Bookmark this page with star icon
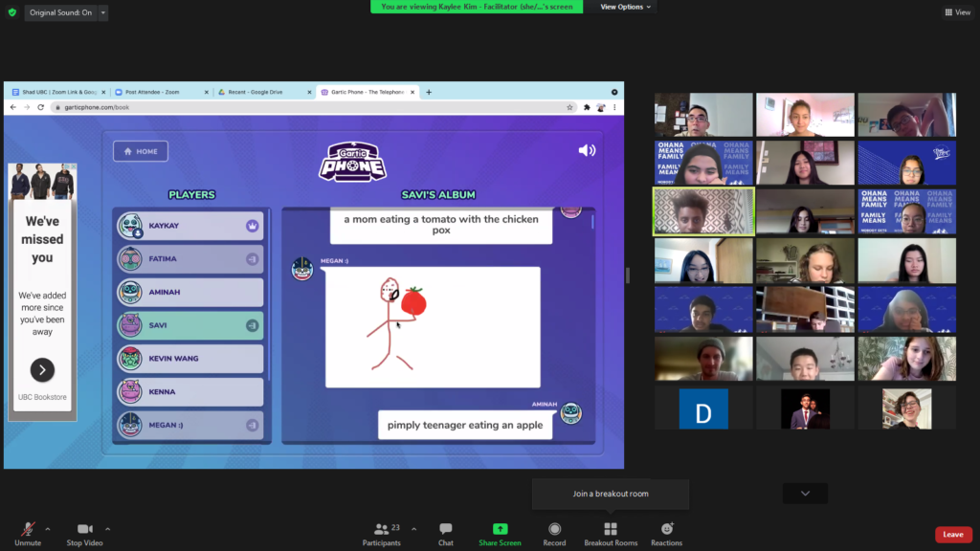Screen dimensions: 980x551 (x=569, y=107)
